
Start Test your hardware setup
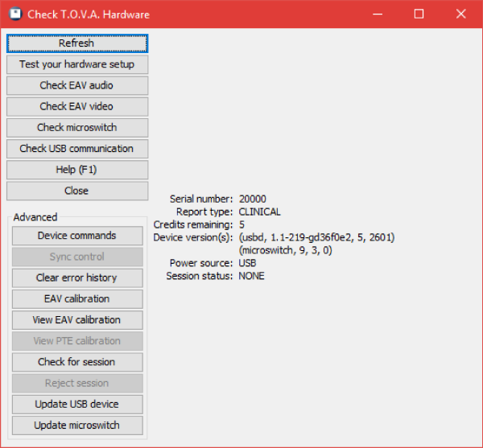pos(77,64)
